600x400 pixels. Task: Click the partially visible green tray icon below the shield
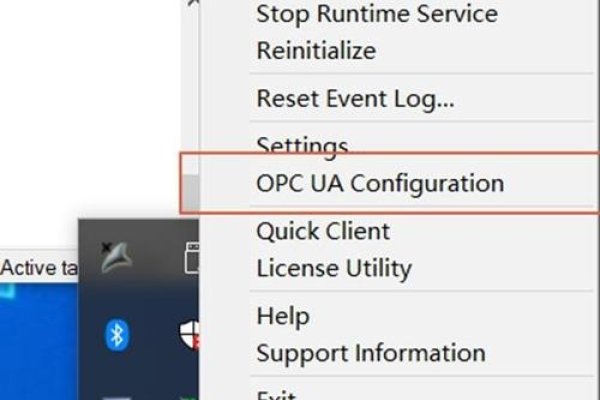point(189,395)
